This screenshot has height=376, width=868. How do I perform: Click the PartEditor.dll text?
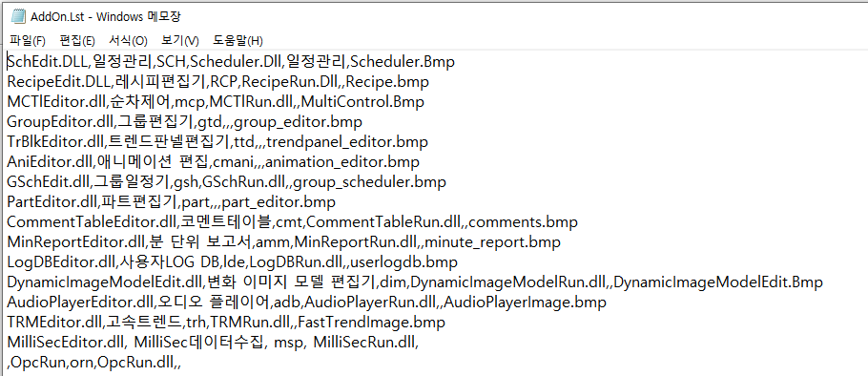coord(52,202)
